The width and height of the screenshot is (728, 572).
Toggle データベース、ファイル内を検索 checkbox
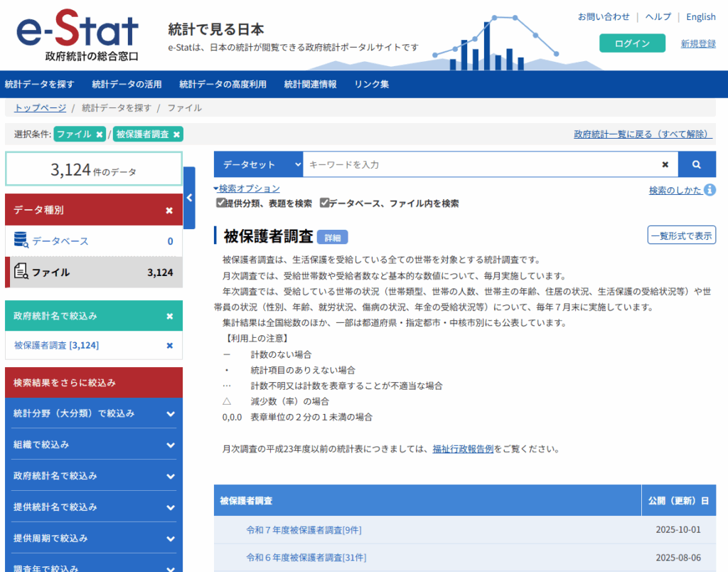[324, 203]
